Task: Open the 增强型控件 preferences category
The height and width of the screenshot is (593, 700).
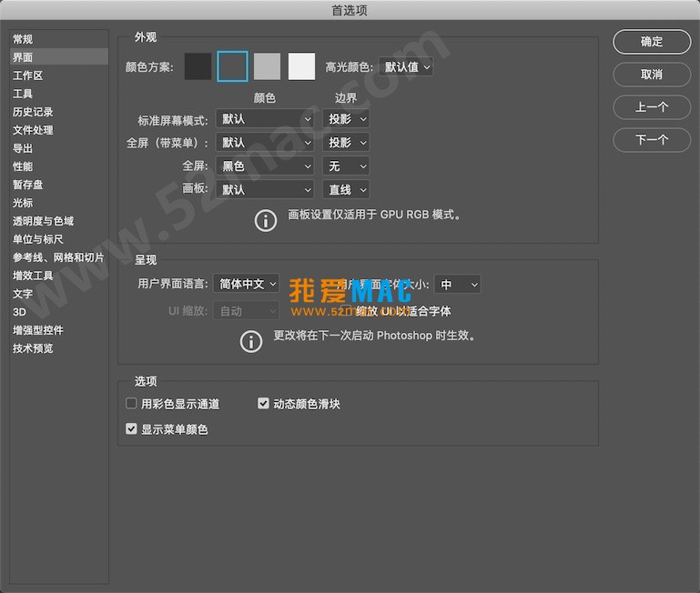Action: tap(59, 330)
